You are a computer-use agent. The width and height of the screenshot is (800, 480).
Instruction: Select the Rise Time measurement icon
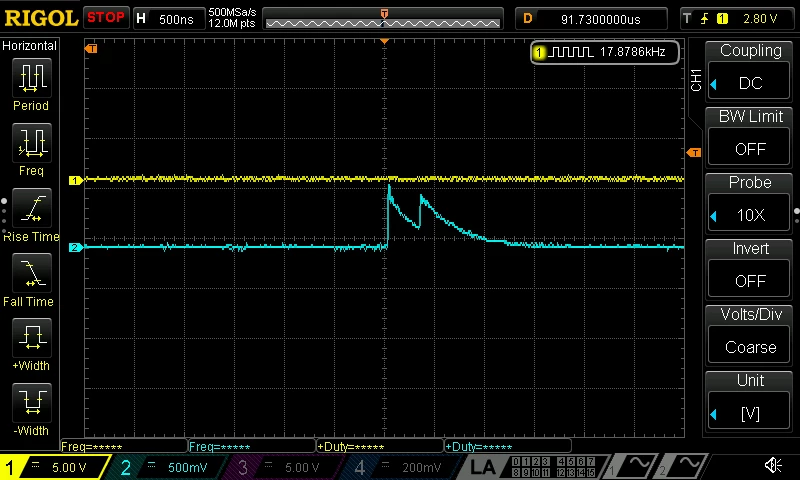32,208
